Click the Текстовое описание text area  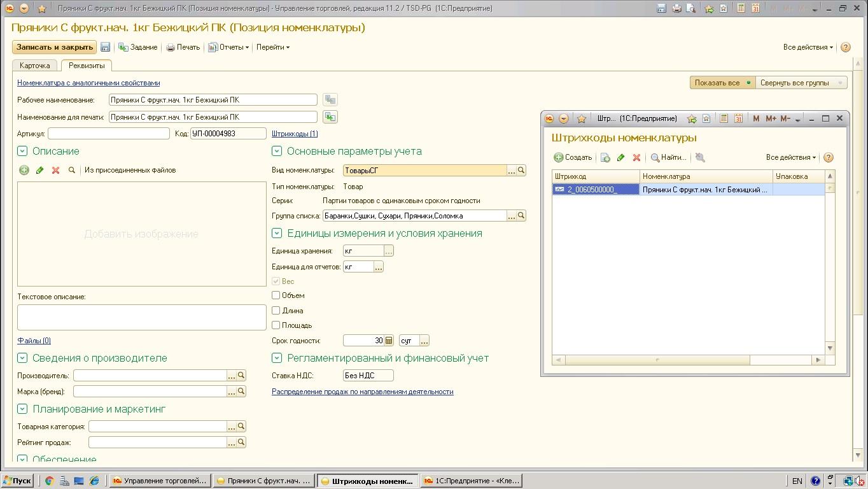(142, 317)
